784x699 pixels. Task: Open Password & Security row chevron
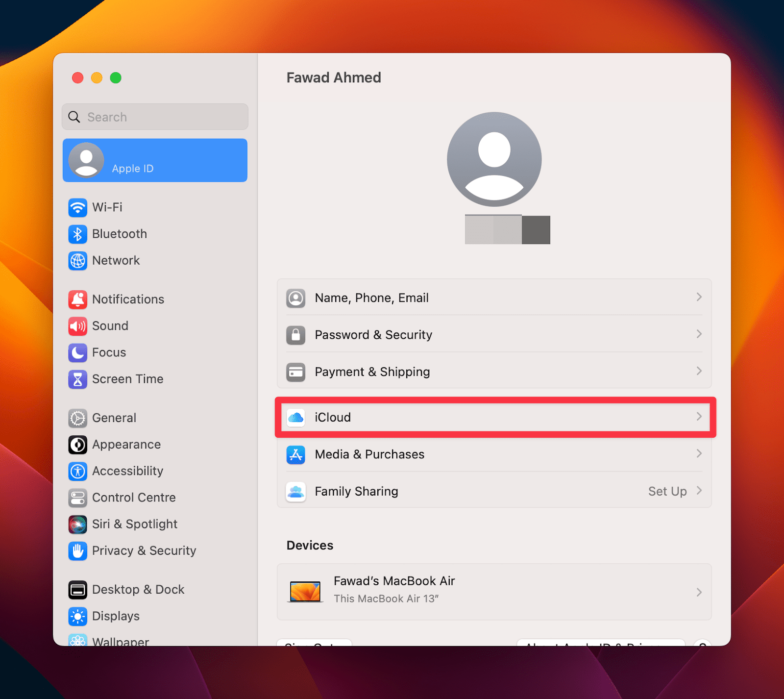click(699, 334)
